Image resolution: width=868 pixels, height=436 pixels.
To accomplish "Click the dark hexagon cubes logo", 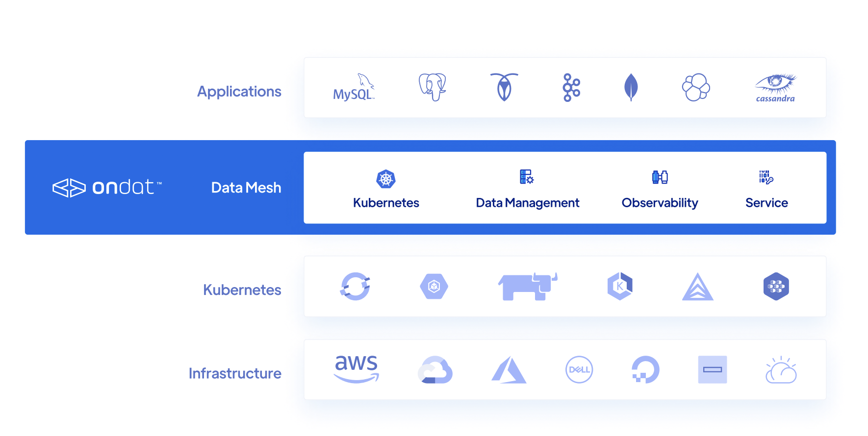I will coord(776,286).
